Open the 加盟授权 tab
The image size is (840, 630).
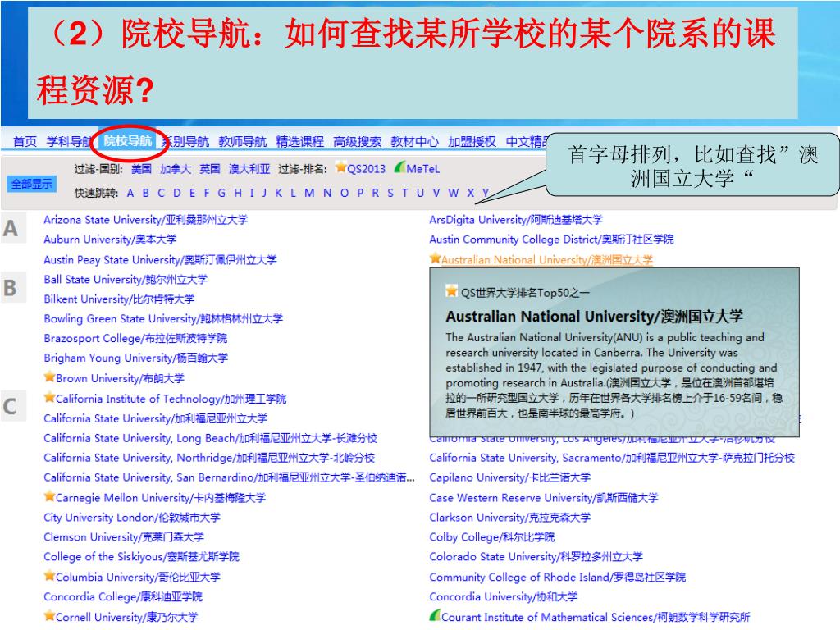click(472, 141)
